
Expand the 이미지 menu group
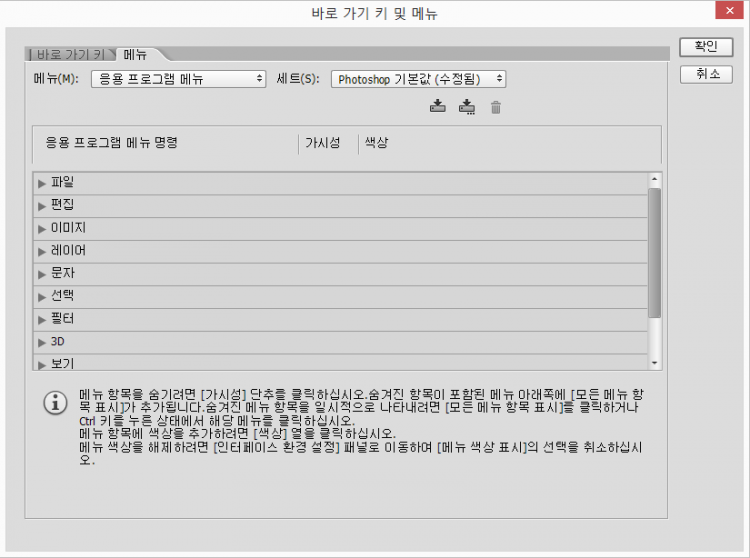[42, 228]
